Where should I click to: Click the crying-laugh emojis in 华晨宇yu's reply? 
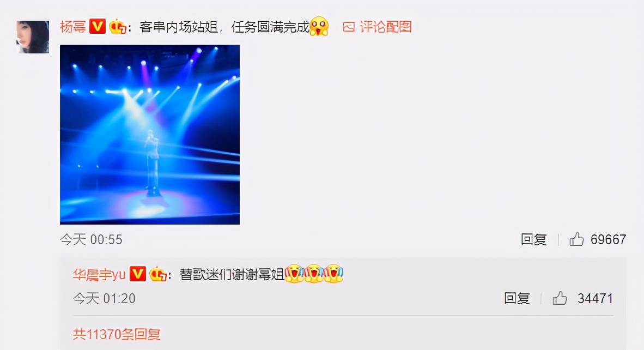pos(314,274)
